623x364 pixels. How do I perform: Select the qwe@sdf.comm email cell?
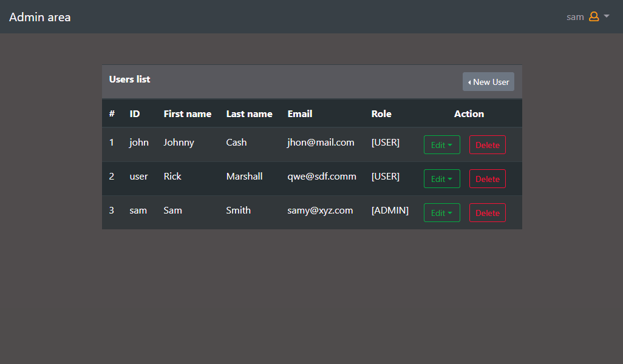[322, 177]
